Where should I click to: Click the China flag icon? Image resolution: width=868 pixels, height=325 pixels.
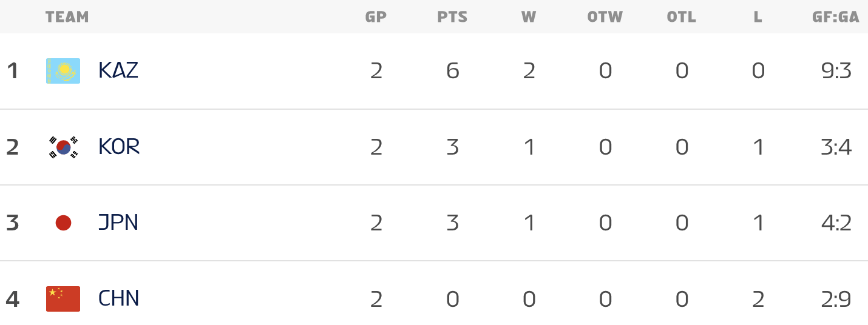[63, 299]
